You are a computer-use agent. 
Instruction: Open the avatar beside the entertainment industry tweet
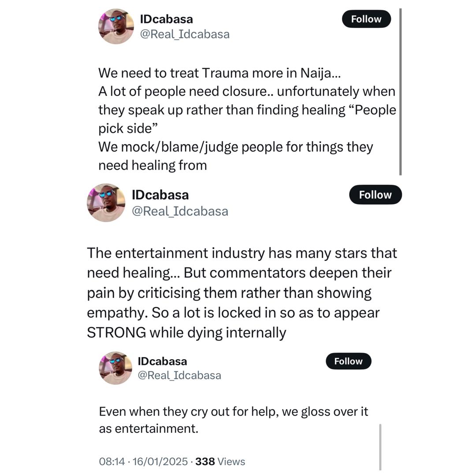click(106, 202)
